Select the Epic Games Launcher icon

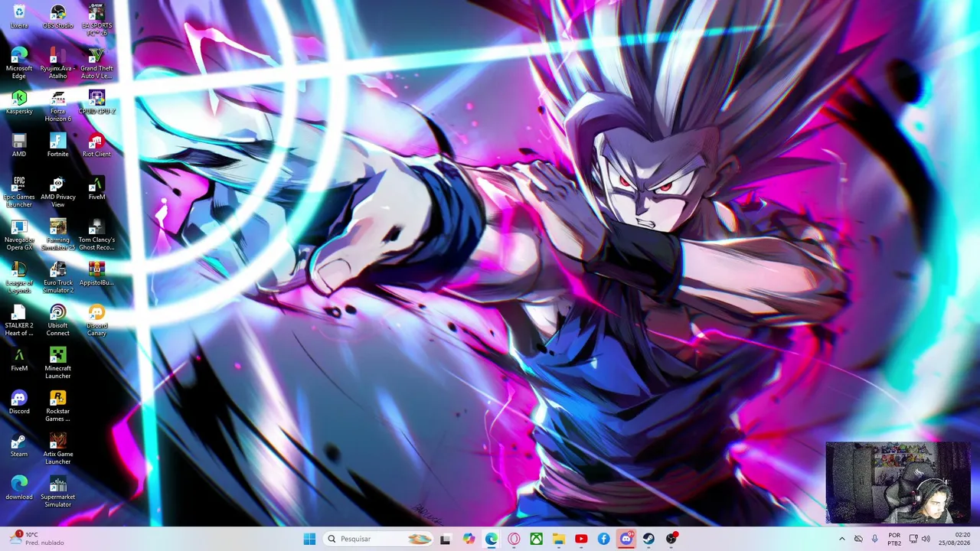click(19, 192)
